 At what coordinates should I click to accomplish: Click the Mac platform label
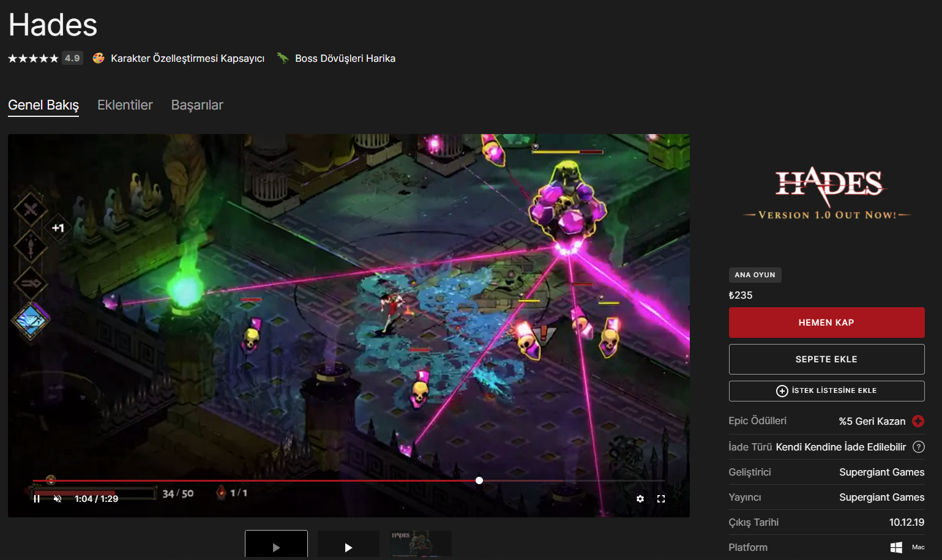click(918, 547)
